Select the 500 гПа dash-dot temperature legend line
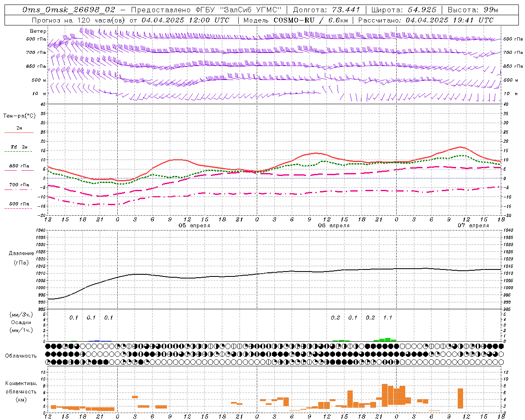This screenshot has width=525, height=420. tap(18, 209)
